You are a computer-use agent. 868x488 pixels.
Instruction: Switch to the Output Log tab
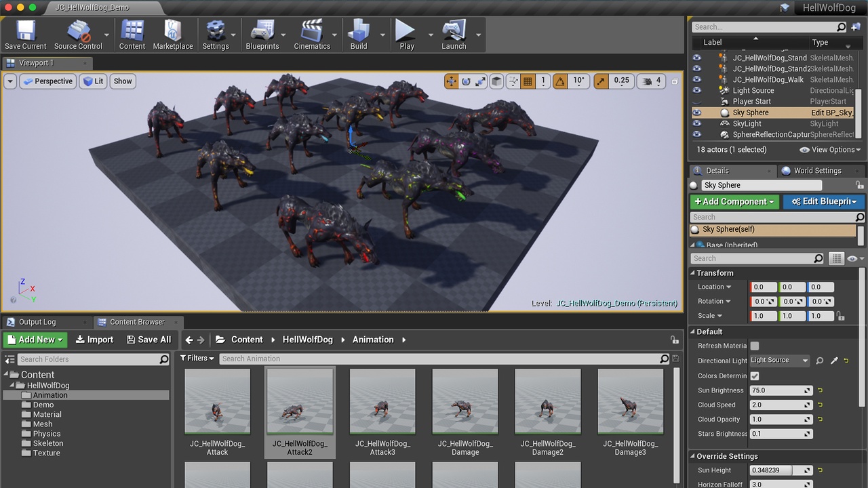(x=37, y=322)
